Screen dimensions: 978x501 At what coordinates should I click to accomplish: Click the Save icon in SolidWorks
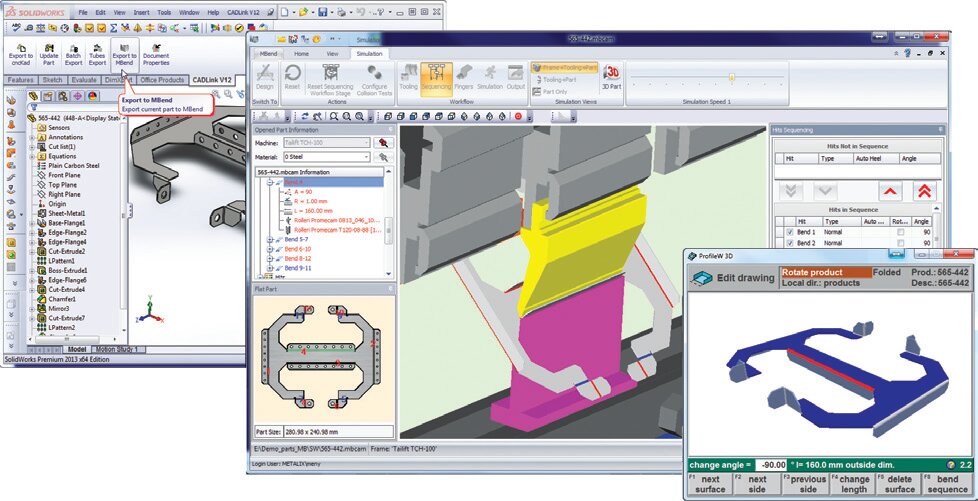point(322,11)
